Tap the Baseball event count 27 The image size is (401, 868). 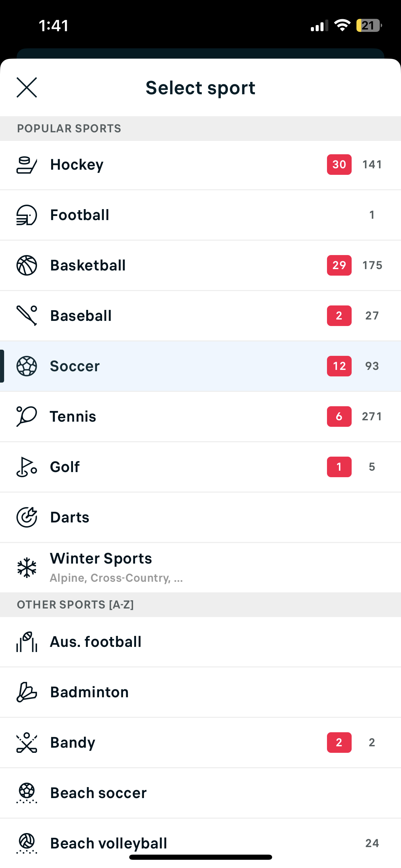(x=372, y=316)
